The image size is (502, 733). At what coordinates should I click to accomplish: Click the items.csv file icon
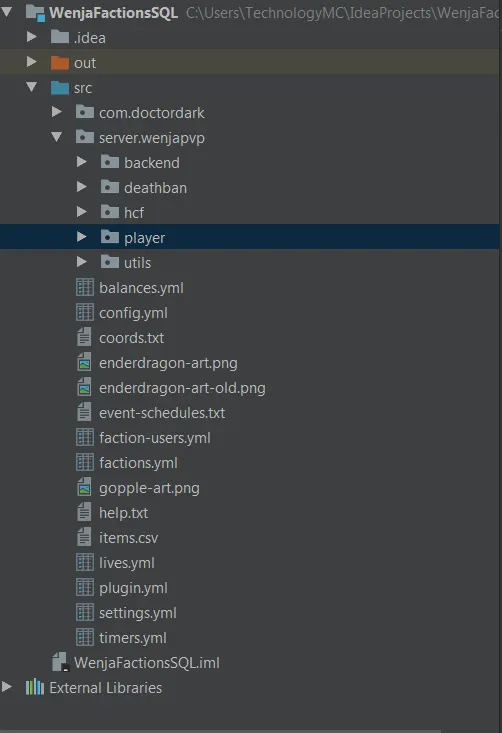(84, 538)
